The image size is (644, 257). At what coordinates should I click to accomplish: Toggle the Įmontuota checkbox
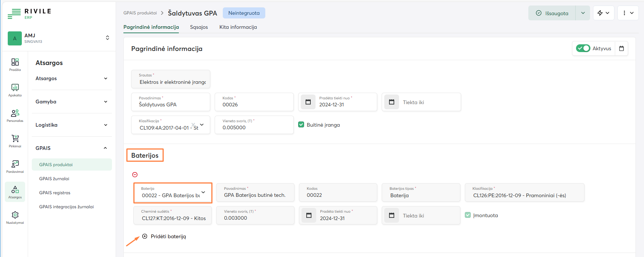click(x=468, y=215)
